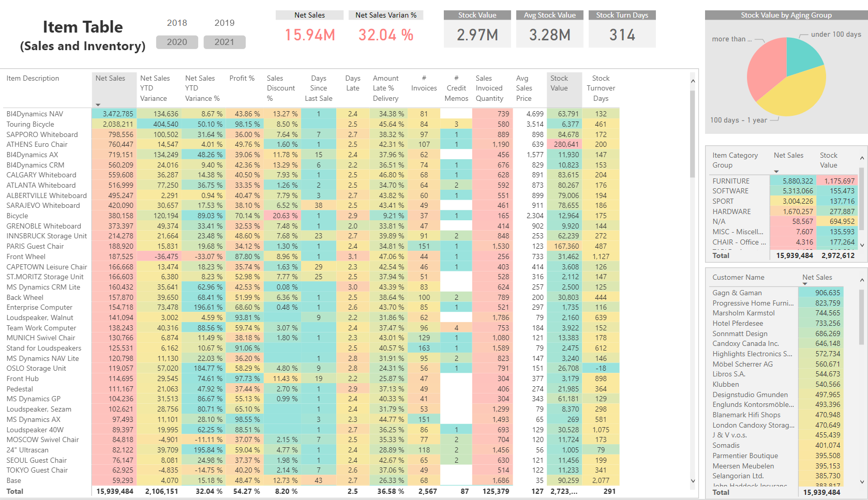The height and width of the screenshot is (500, 868).
Task: Click the scroll-up chevron on the main item table
Action: pos(693,81)
